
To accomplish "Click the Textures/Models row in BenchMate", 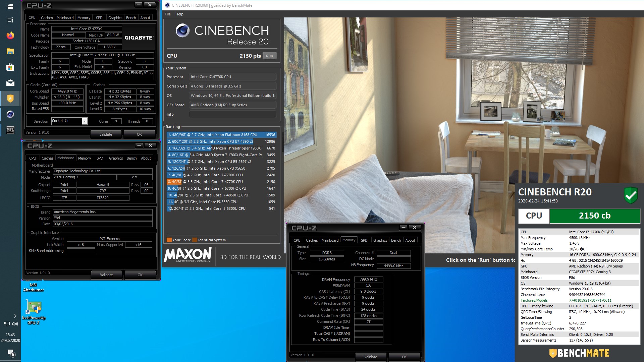I will (x=579, y=300).
